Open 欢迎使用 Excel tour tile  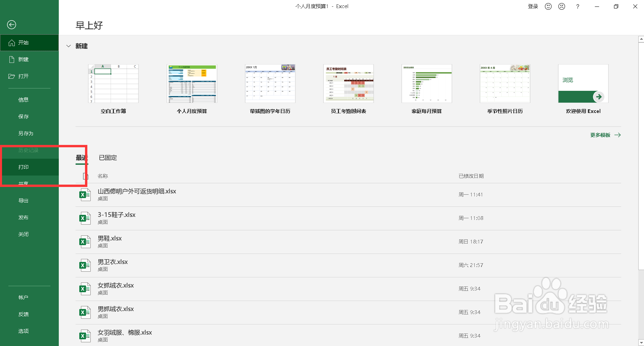[x=583, y=89]
